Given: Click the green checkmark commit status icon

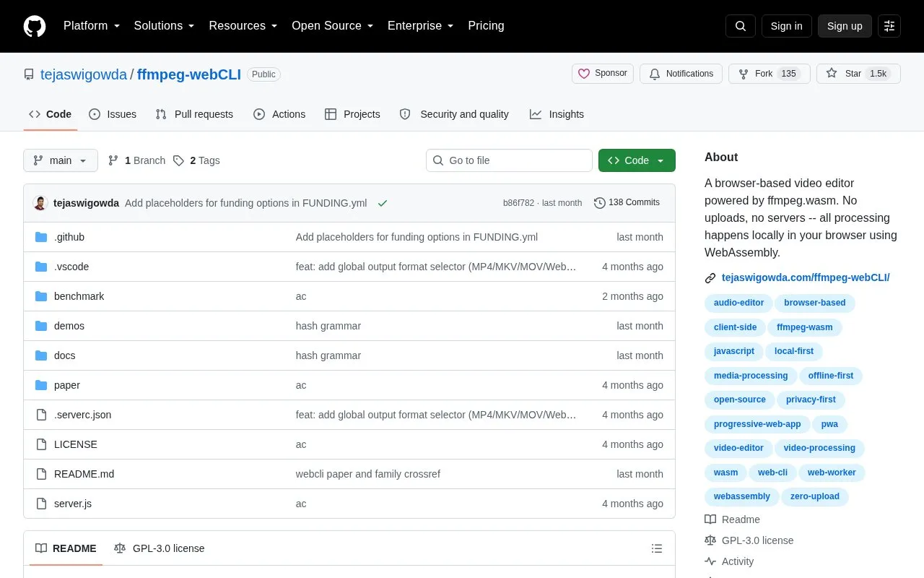Looking at the screenshot, I should click(383, 203).
